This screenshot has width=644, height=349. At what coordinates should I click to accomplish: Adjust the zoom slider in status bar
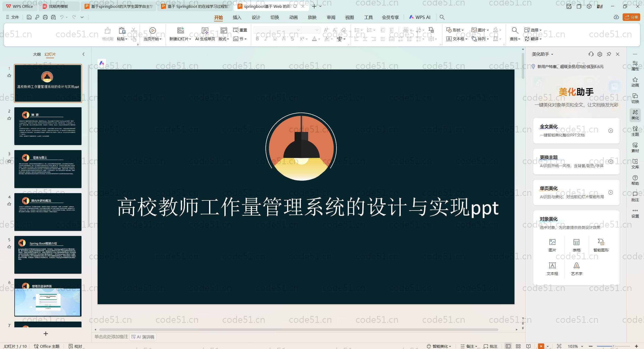613,346
